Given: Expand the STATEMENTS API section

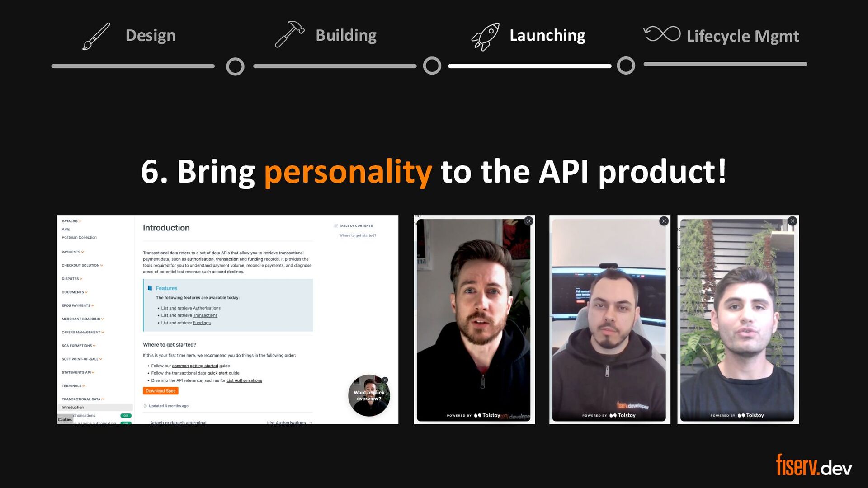Looking at the screenshot, I should coord(78,372).
